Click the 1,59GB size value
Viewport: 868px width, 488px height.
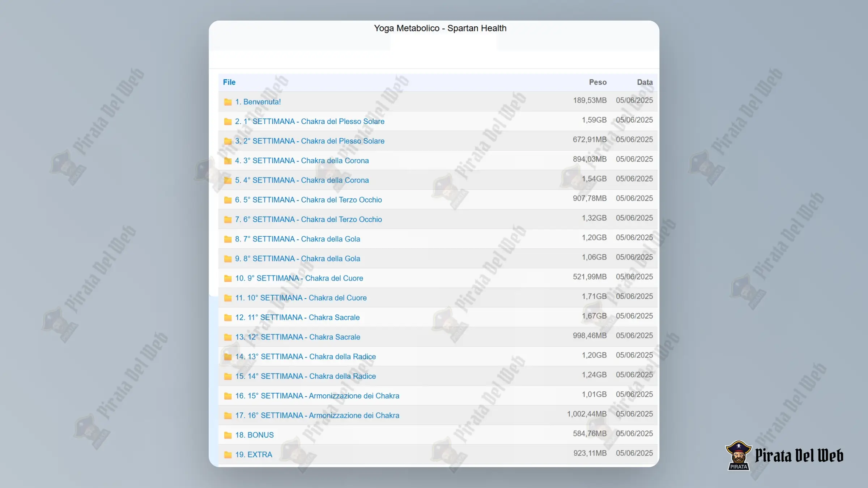(594, 120)
